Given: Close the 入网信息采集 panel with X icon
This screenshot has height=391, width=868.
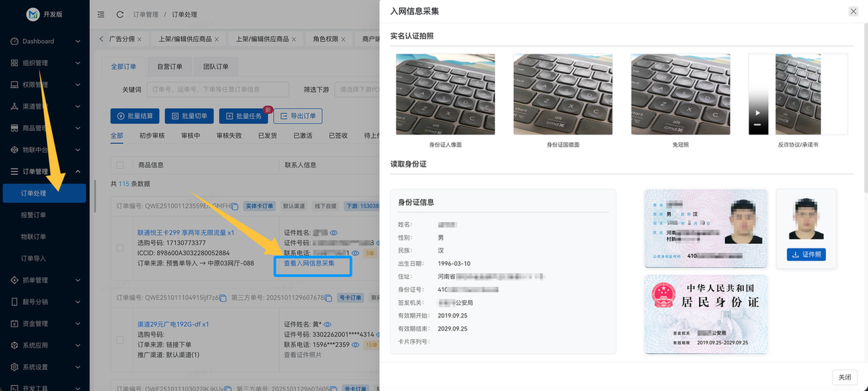Looking at the screenshot, I should click(x=853, y=11).
